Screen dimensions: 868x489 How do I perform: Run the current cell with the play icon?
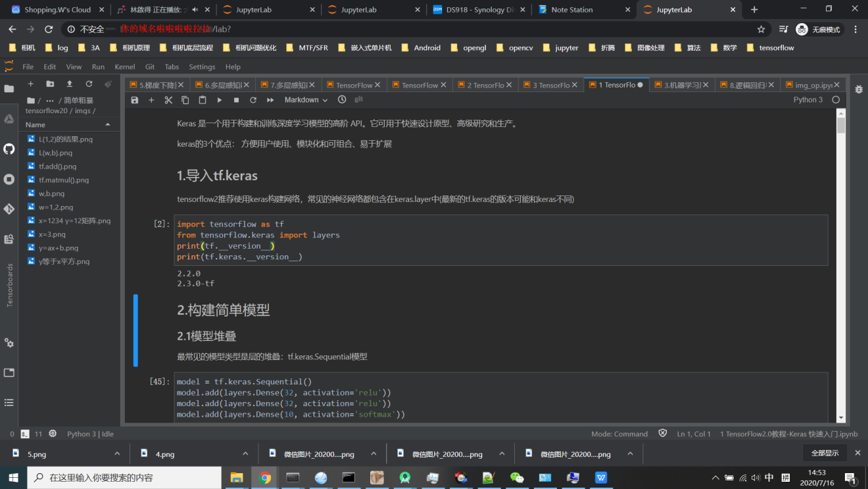[219, 99]
